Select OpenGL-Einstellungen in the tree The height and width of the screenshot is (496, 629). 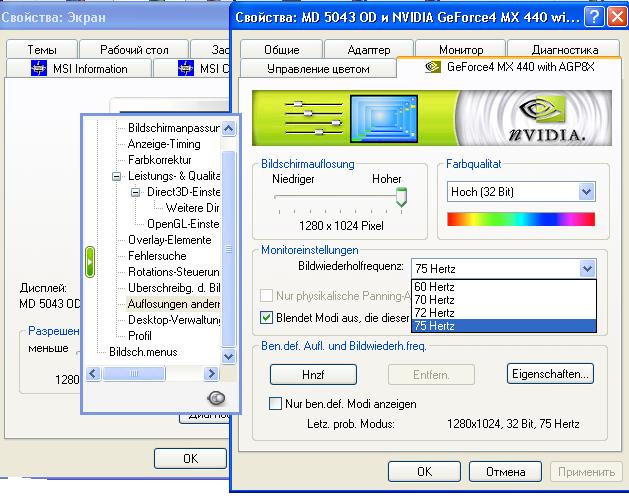click(x=183, y=224)
